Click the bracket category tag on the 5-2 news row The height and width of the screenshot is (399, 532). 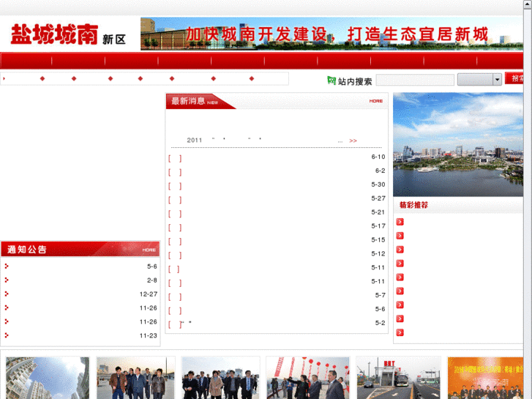pyautogui.click(x=175, y=324)
